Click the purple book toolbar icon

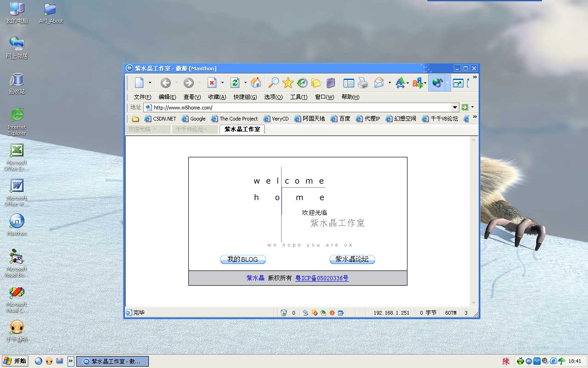click(x=330, y=83)
